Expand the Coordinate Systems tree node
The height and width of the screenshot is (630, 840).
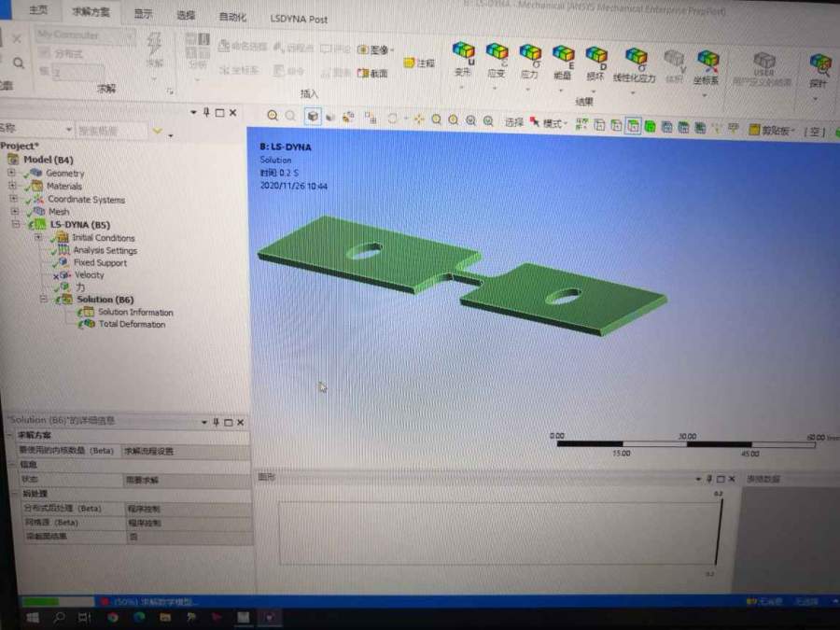coord(13,198)
